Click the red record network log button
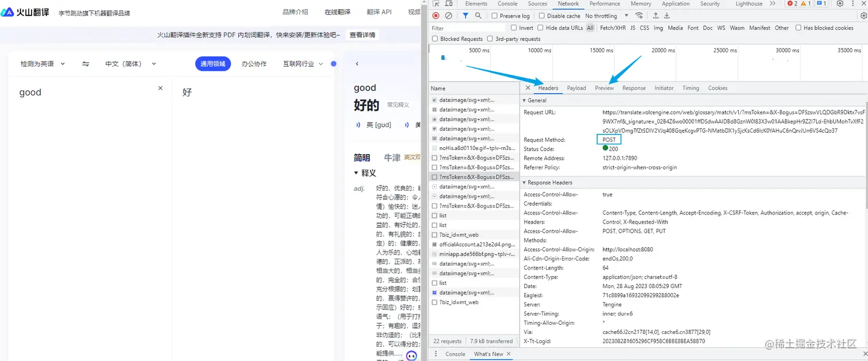Screen dimensions: 868x361 pyautogui.click(x=436, y=16)
